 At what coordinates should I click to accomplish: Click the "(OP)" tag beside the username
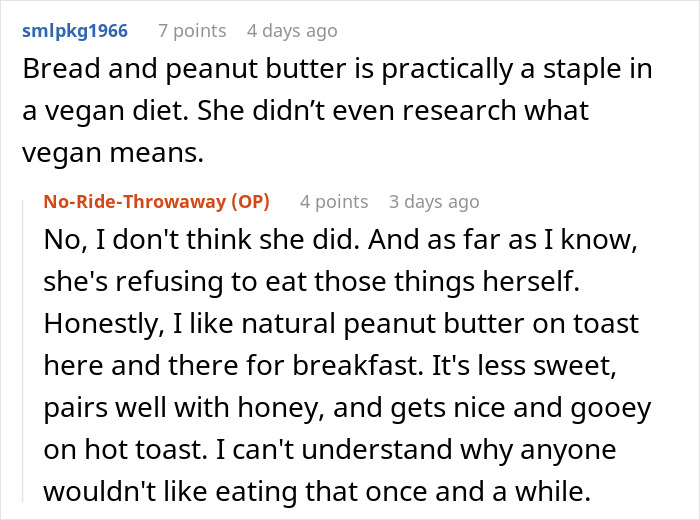[x=250, y=201]
